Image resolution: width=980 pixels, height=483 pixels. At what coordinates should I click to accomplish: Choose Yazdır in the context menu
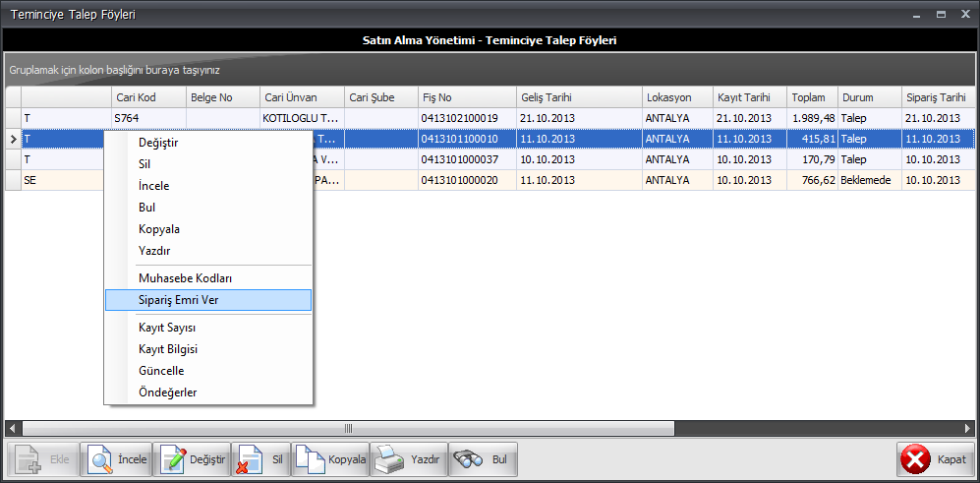pyautogui.click(x=208, y=250)
